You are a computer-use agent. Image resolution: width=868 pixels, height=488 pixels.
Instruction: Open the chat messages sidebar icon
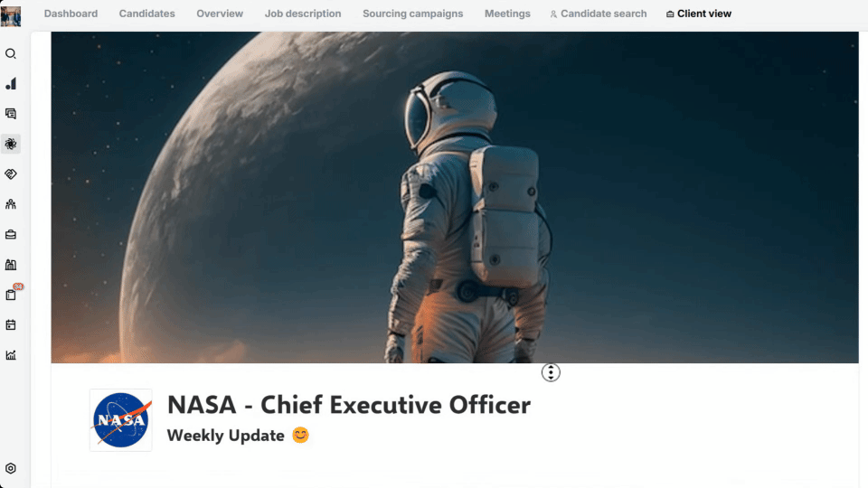click(x=11, y=114)
